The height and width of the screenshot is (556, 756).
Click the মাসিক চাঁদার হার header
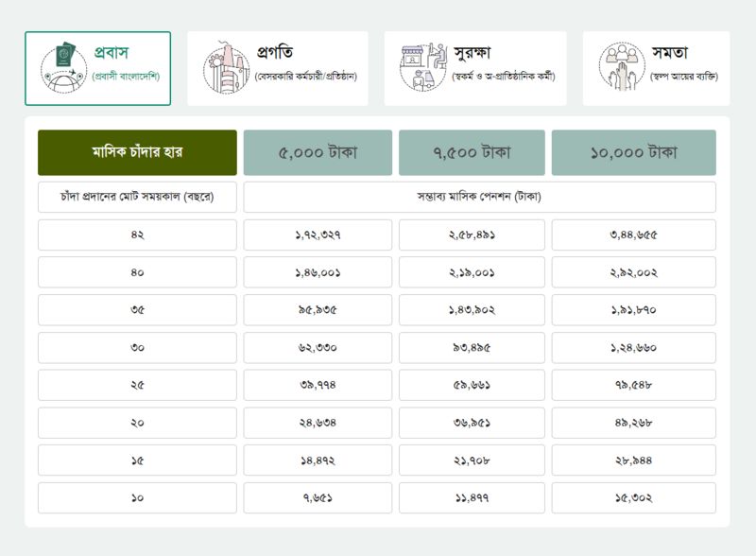click(137, 152)
